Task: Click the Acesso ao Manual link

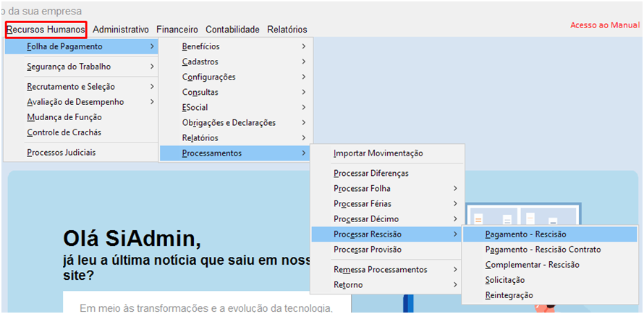Action: 605,25
